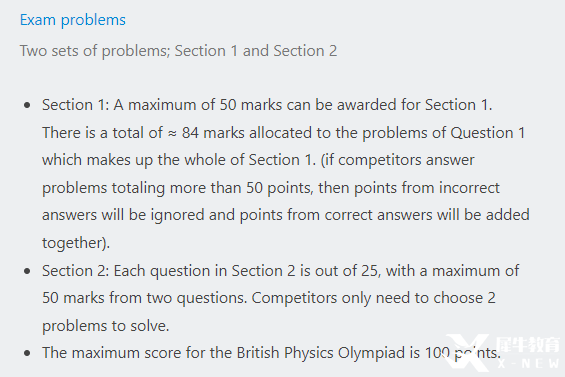565x377 pixels.
Task: Click the bullet before 'The maximum score'
Action: coord(27,353)
